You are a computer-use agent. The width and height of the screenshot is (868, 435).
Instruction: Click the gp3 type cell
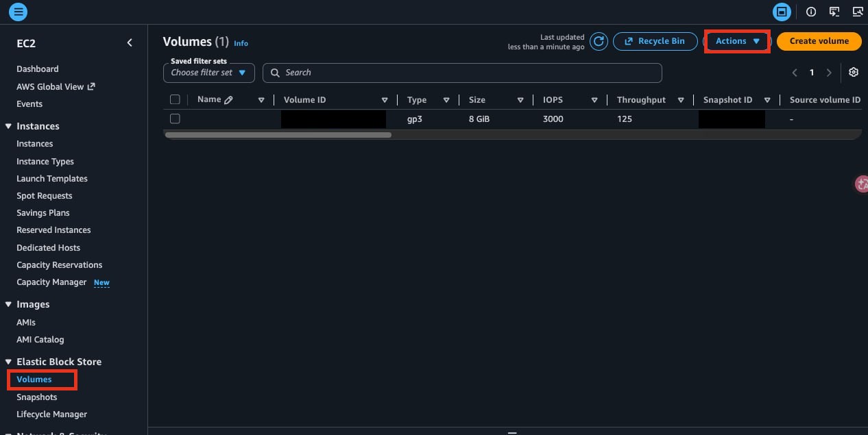pyautogui.click(x=415, y=119)
